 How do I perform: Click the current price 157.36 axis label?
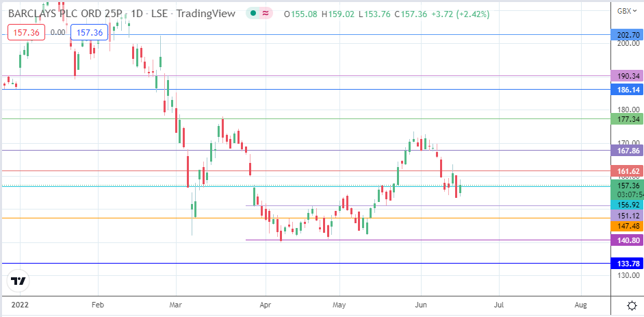click(627, 186)
